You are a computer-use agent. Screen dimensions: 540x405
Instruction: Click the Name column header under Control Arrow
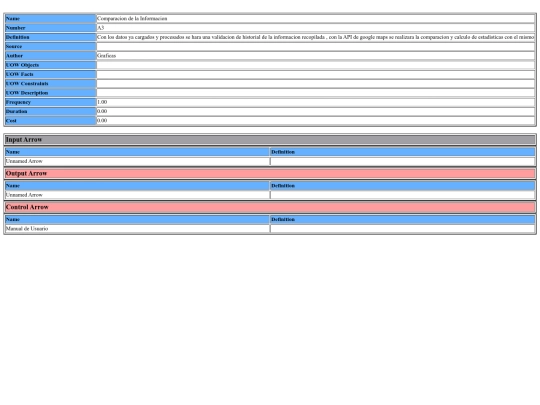point(137,219)
